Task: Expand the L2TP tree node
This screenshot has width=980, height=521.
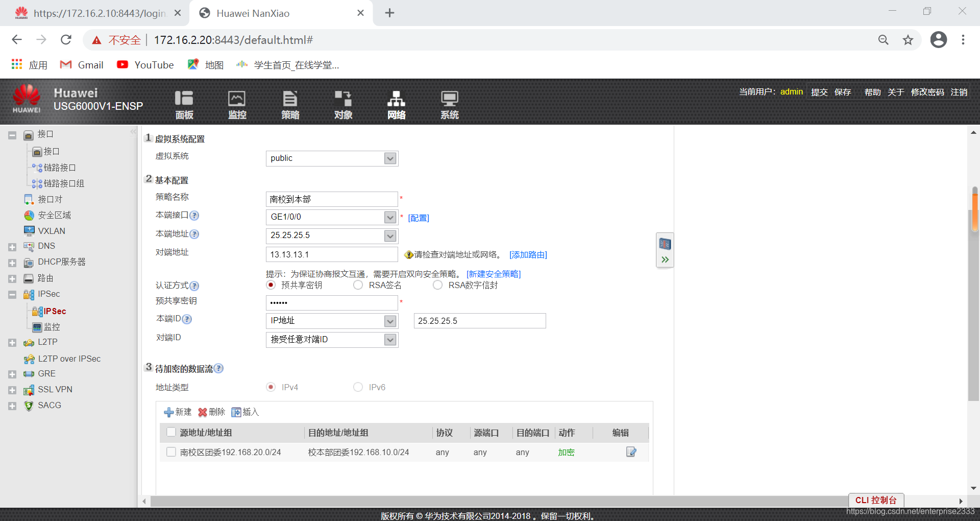Action: (x=12, y=342)
